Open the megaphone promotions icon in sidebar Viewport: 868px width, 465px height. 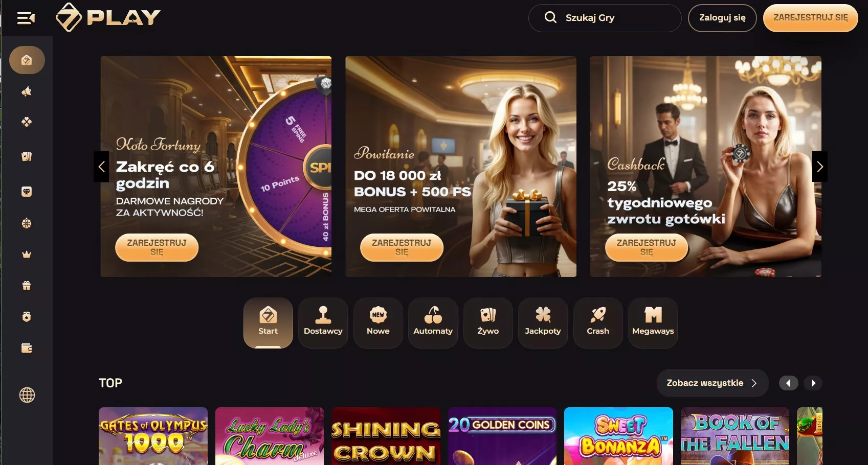27,91
